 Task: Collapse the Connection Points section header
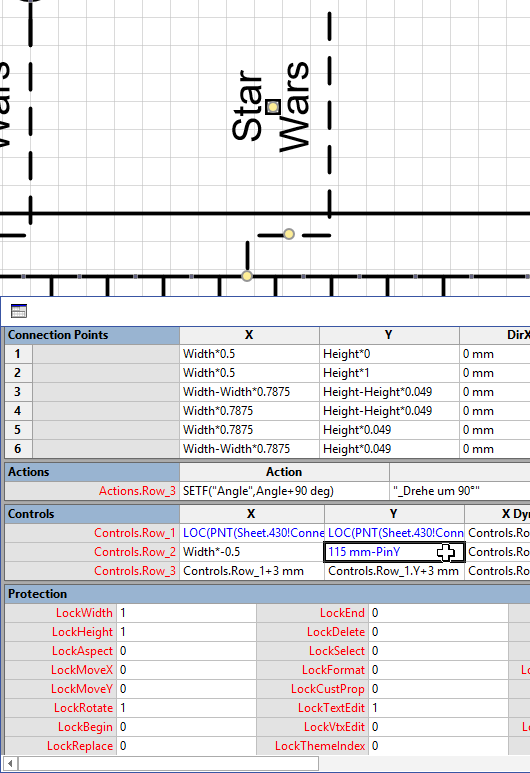(92, 335)
